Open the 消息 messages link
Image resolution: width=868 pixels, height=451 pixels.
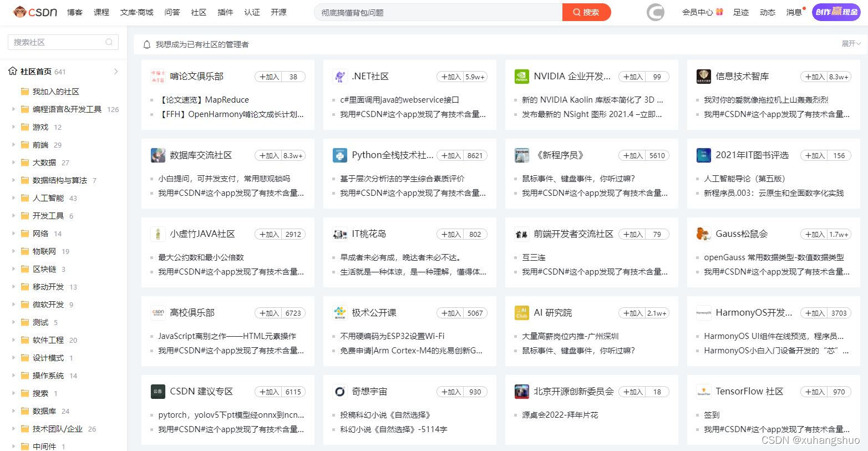point(794,12)
